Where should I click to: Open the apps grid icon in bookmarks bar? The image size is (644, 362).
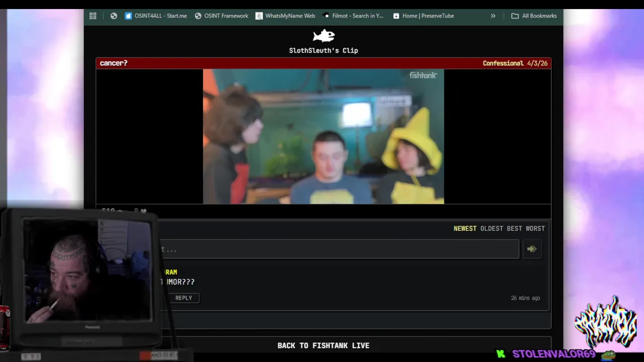93,16
